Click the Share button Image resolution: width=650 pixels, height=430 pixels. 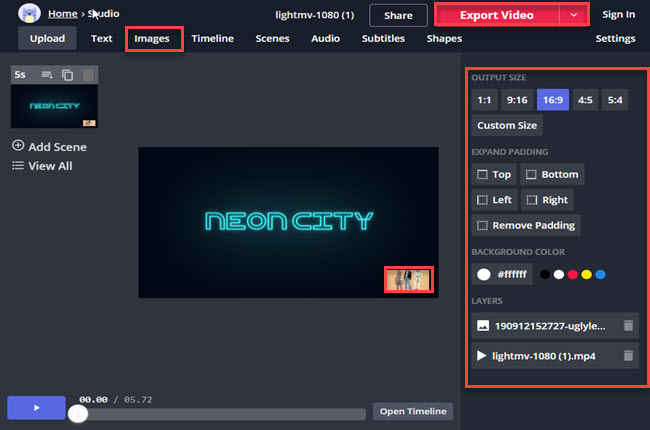click(x=398, y=15)
